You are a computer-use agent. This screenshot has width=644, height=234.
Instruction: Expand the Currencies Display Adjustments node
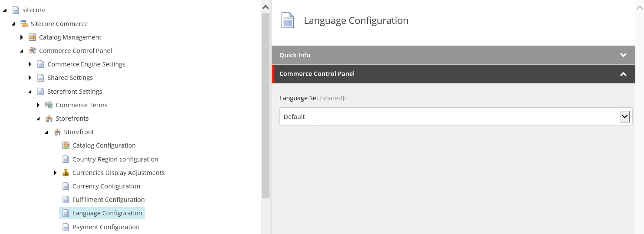click(x=55, y=172)
